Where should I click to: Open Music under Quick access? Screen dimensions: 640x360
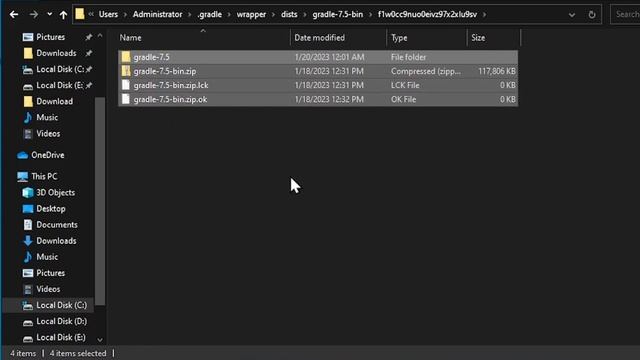point(47,118)
